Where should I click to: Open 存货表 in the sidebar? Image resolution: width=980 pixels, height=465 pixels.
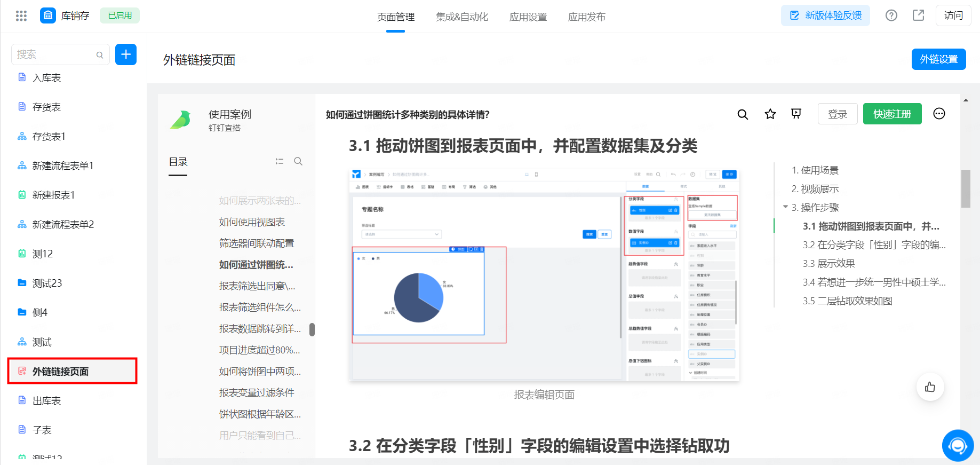(x=47, y=107)
